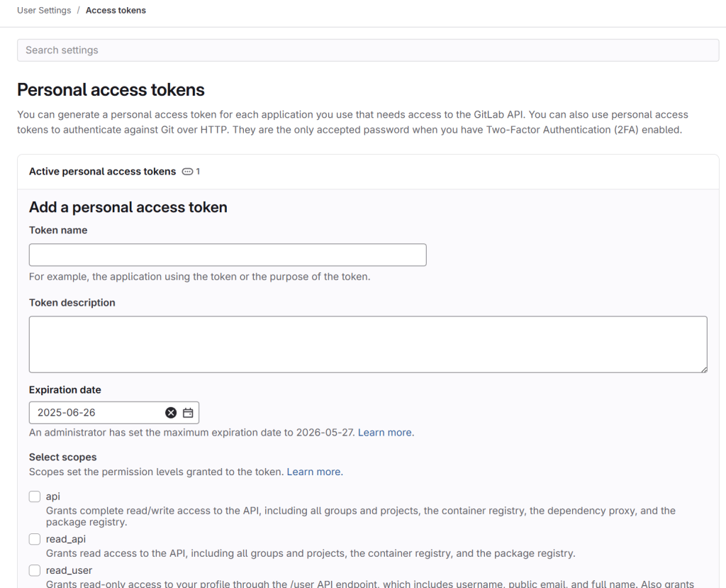This screenshot has height=588, width=726.
Task: Click the Access tokens breadcrumb
Action: 116,10
